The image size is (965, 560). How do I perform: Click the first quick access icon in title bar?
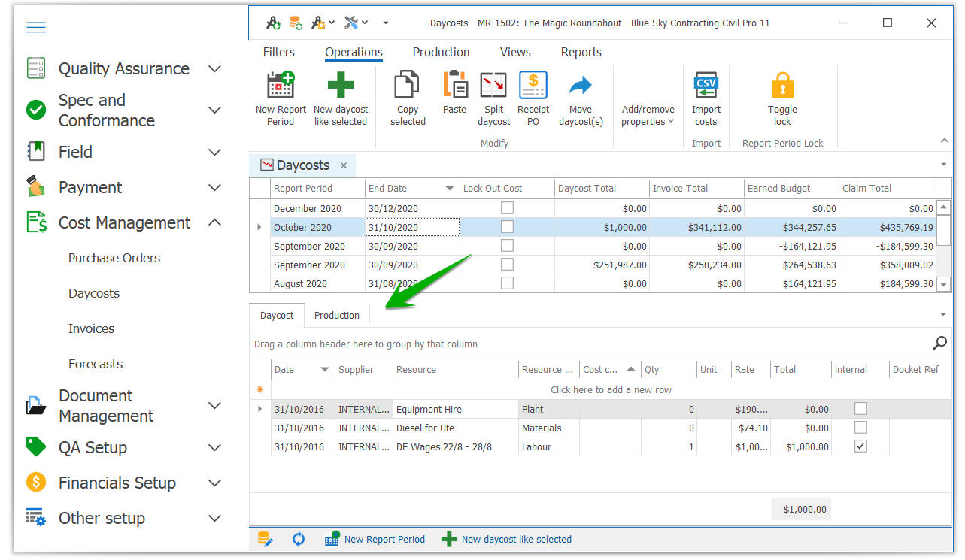tap(273, 23)
